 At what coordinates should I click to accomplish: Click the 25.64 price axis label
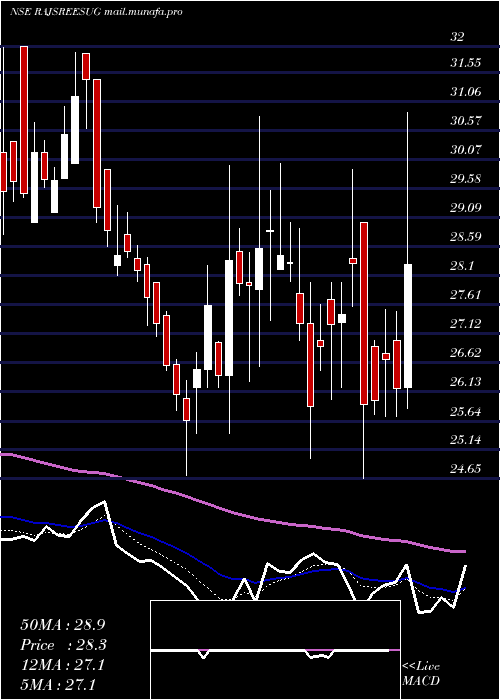465,411
